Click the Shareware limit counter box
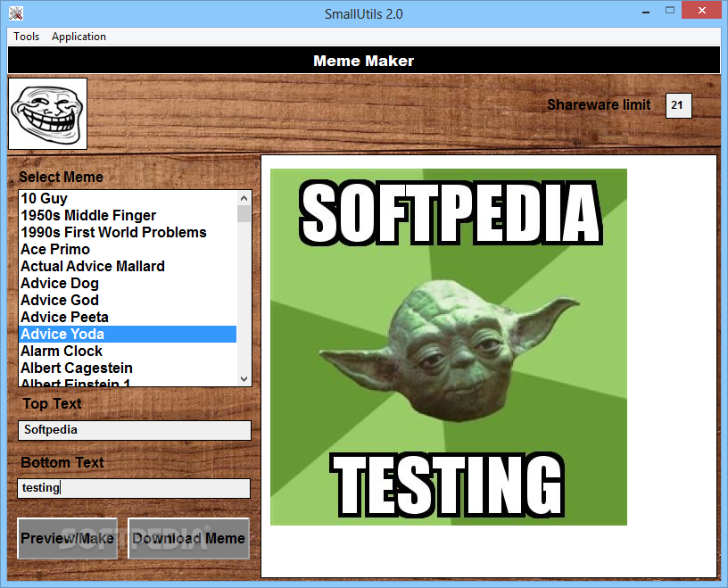Viewport: 728px width, 588px height. coord(678,105)
